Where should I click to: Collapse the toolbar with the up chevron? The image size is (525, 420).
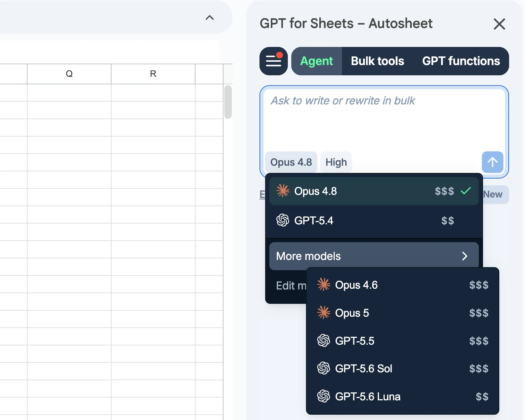tap(210, 17)
